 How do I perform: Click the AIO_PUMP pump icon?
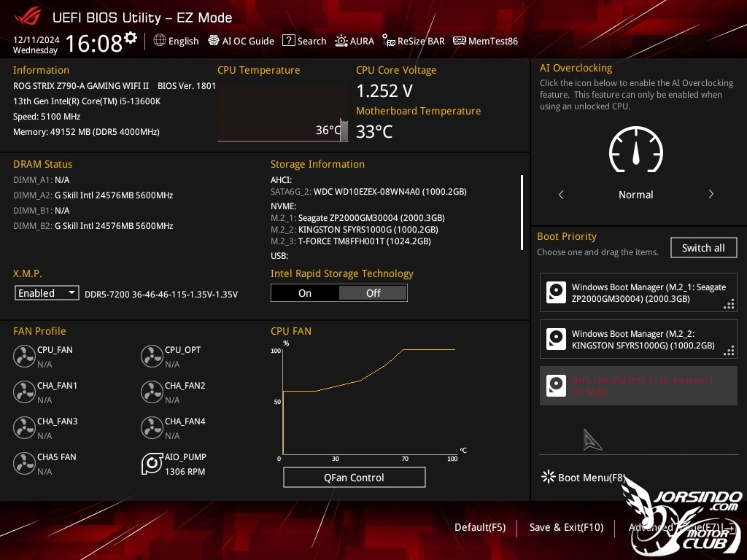(152, 463)
